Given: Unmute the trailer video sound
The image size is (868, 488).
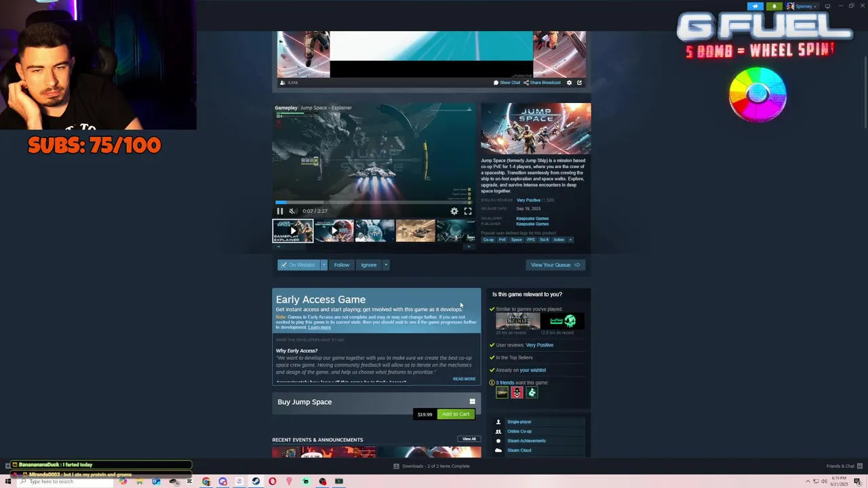Looking at the screenshot, I should 292,211.
